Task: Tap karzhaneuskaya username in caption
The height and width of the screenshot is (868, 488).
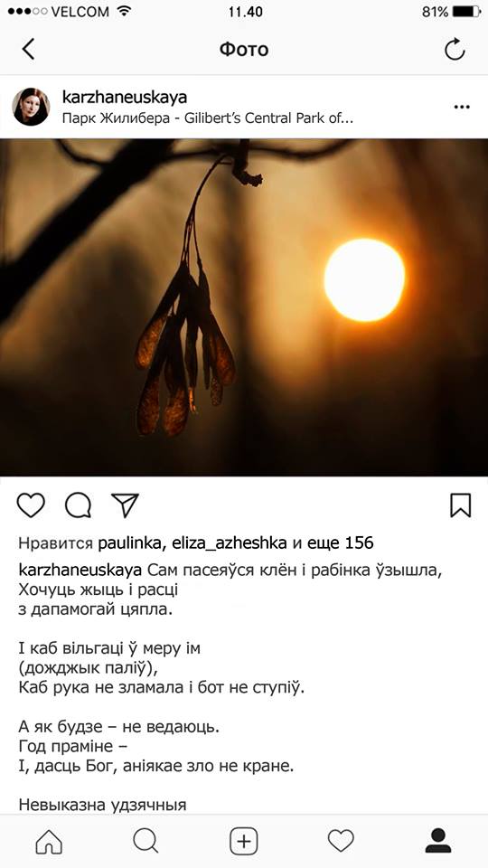Action: pos(80,571)
